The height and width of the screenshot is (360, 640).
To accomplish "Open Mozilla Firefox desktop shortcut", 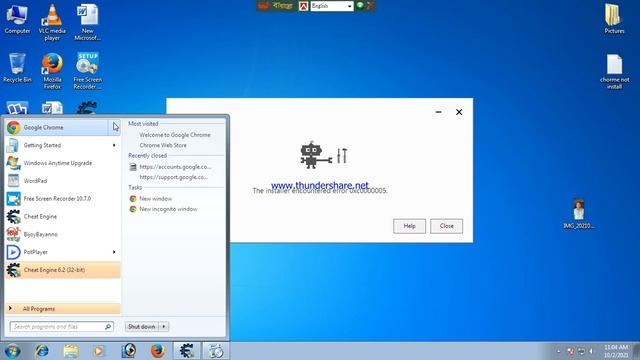I will [52, 71].
